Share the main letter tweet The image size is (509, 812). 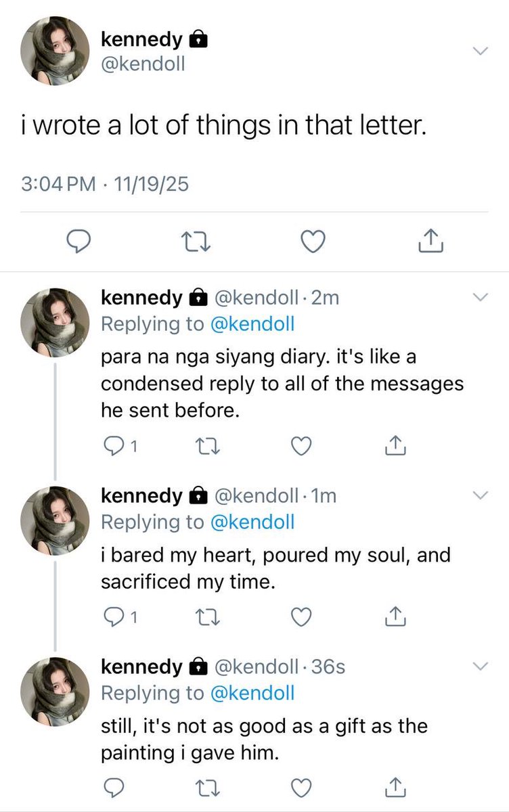click(x=430, y=240)
